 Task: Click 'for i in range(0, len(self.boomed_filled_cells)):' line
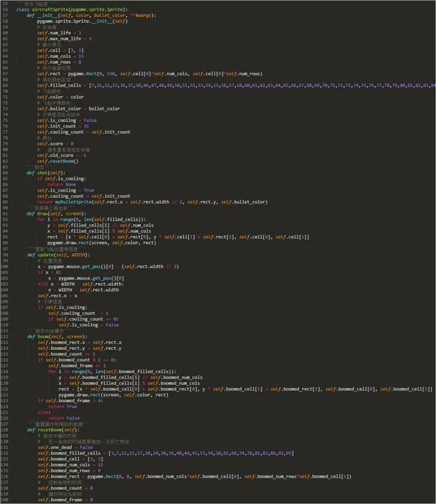(113, 372)
